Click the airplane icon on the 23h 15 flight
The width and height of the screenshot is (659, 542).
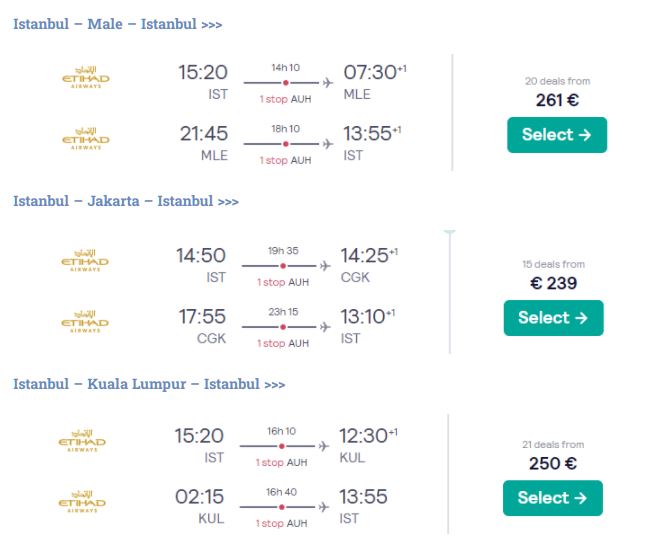(x=324, y=326)
